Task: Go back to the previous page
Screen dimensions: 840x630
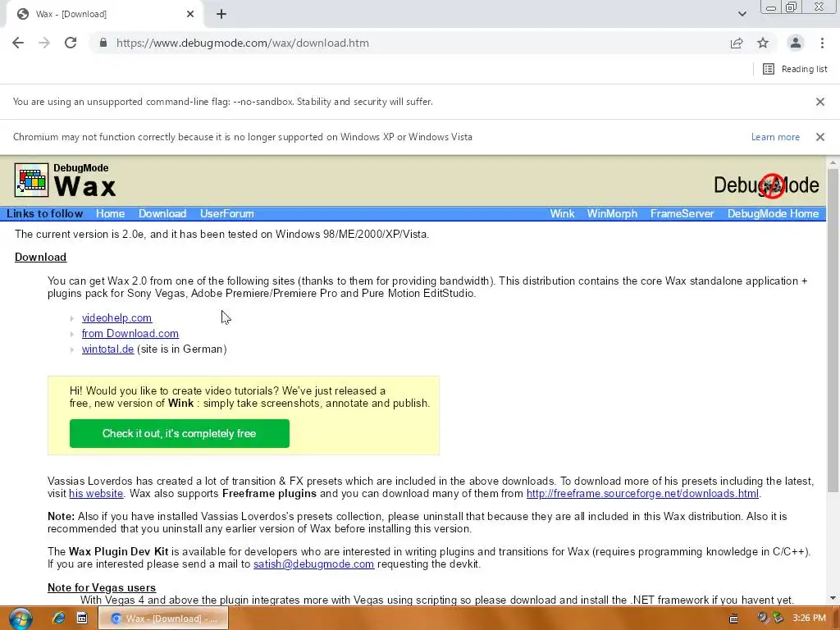Action: (x=18, y=43)
